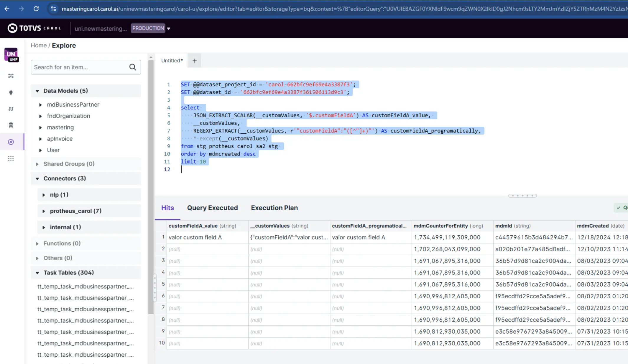The image size is (628, 364).
Task: Select the 1,702,268,043,099,000 counter cell
Action: 453,249
